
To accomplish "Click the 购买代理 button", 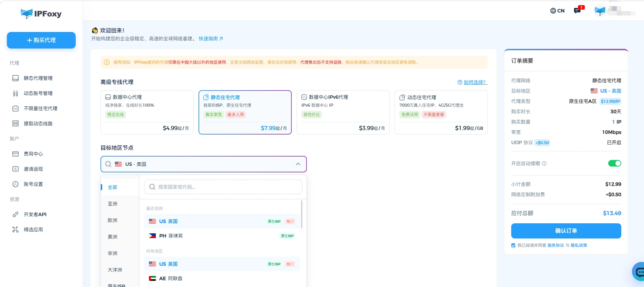I will click(41, 40).
